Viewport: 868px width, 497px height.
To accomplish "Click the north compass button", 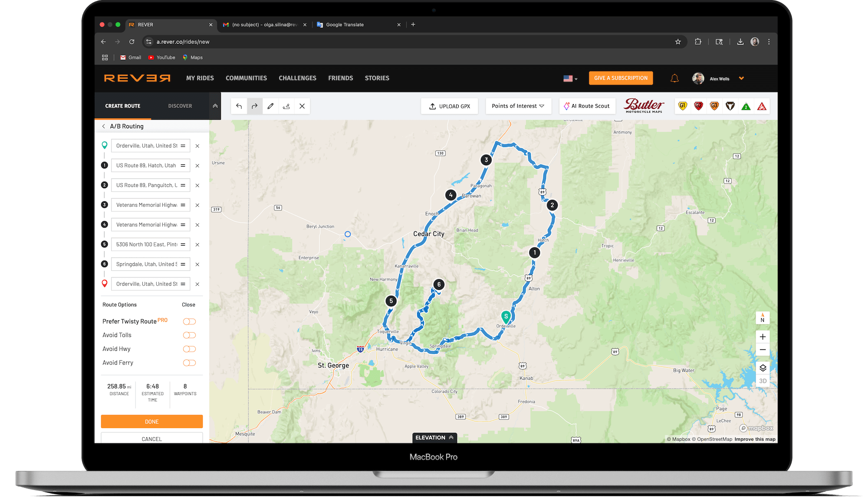I will pos(763,318).
